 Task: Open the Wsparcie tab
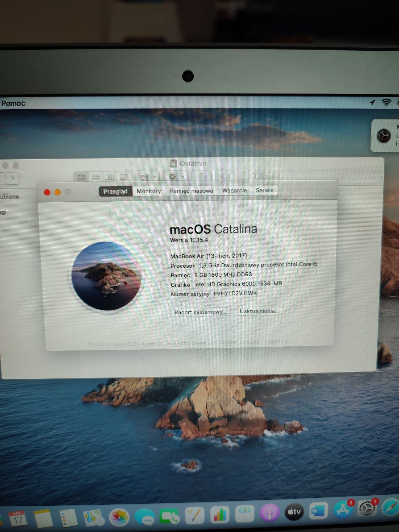click(234, 190)
